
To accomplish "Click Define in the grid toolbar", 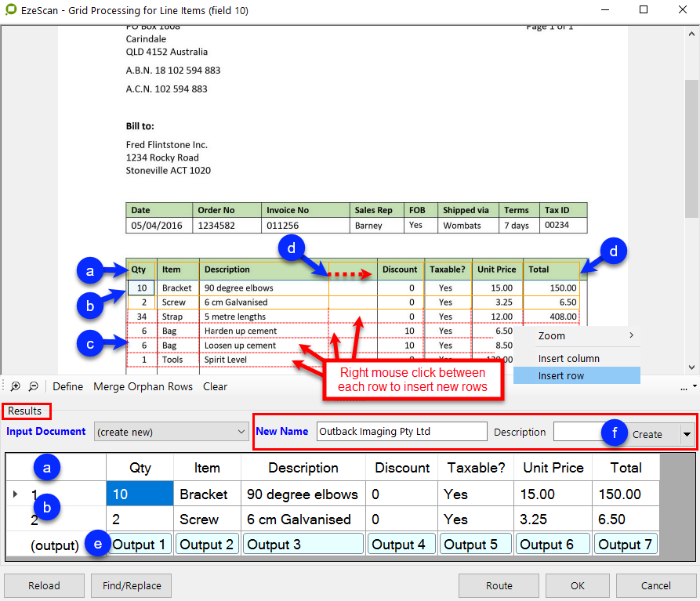I will pyautogui.click(x=68, y=386).
